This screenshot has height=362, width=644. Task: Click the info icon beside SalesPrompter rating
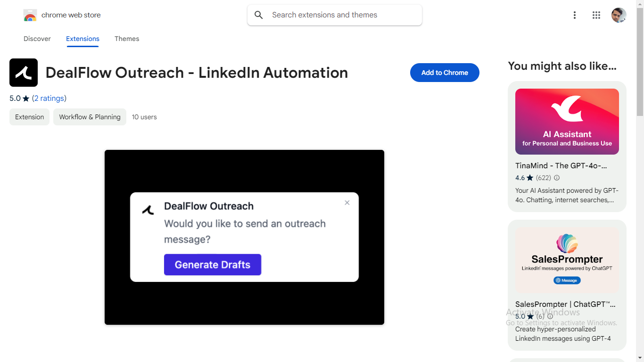pos(550,316)
